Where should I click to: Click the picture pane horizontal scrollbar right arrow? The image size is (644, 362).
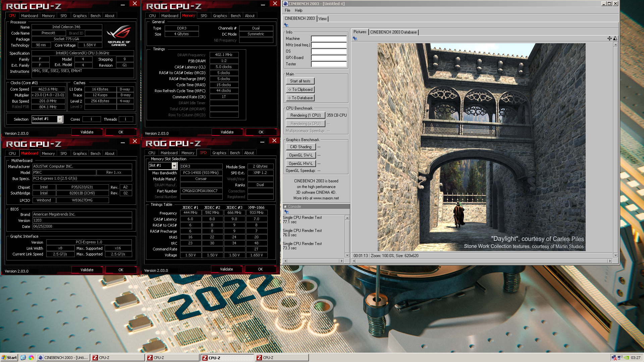click(610, 261)
